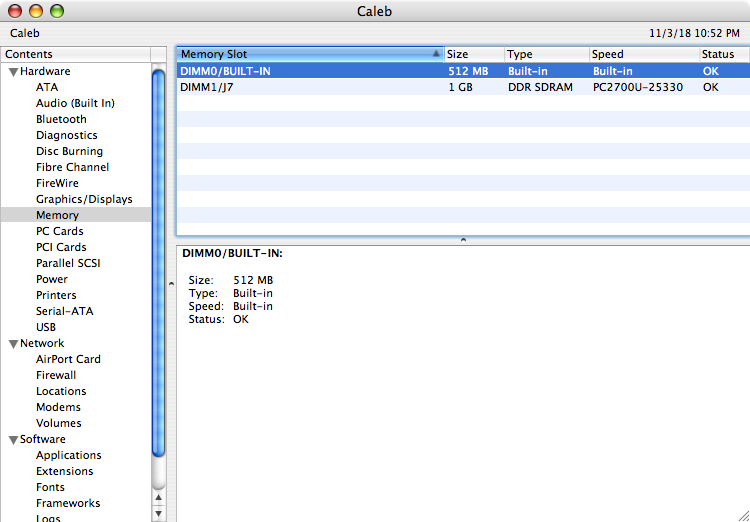This screenshot has width=750, height=522.
Task: Click the Software category label
Action: tap(43, 439)
